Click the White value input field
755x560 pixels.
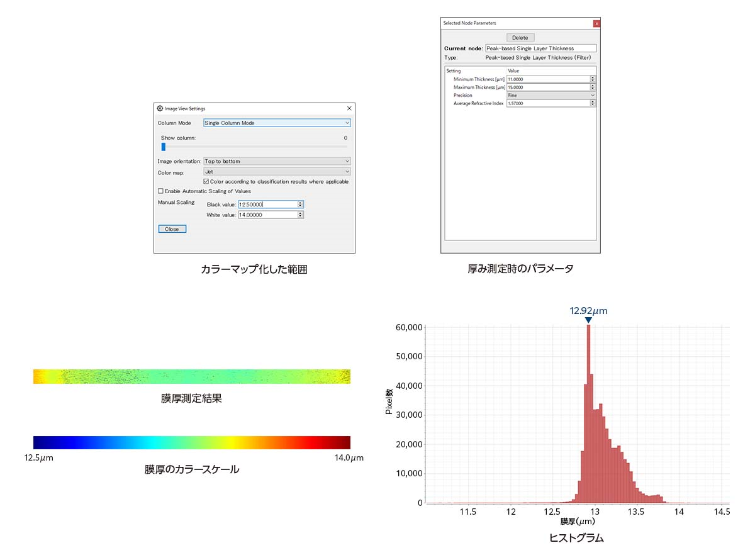tap(267, 215)
